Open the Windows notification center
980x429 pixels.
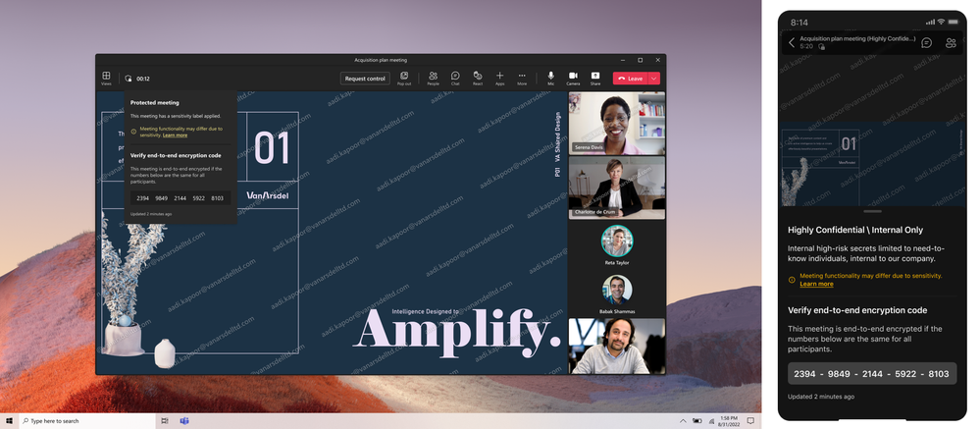coord(750,421)
